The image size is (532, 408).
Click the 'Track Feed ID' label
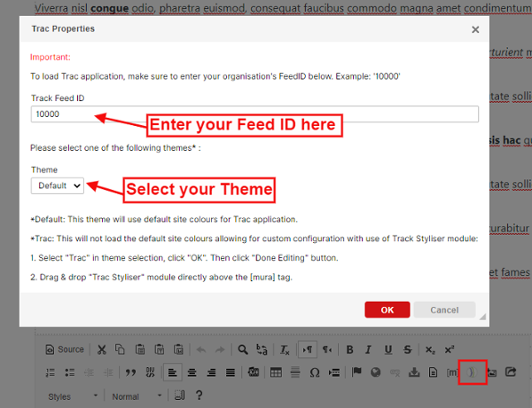[58, 98]
